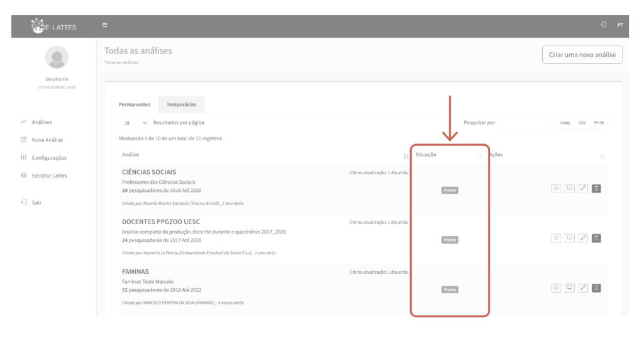644x343 pixels.
Task: Go to Configurações in sidebar
Action: pos(49,158)
